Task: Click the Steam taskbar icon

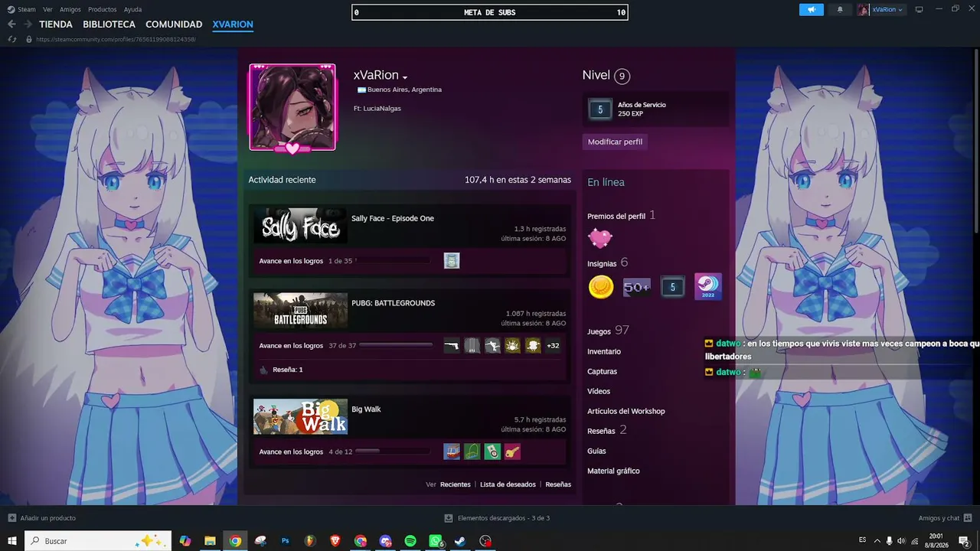Action: coord(460,541)
